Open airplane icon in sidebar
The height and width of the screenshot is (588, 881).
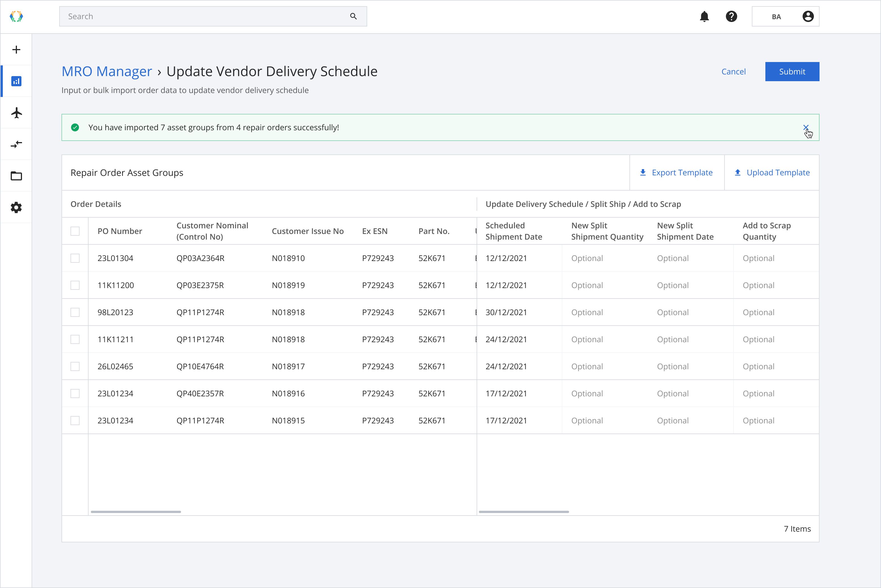[16, 112]
